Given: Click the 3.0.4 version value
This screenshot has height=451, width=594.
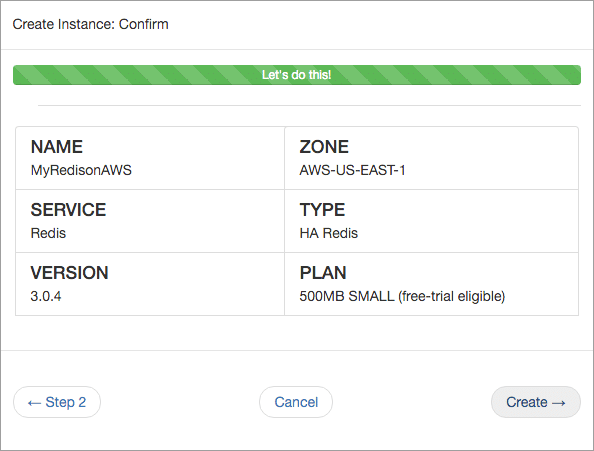Looking at the screenshot, I should click(x=46, y=296).
